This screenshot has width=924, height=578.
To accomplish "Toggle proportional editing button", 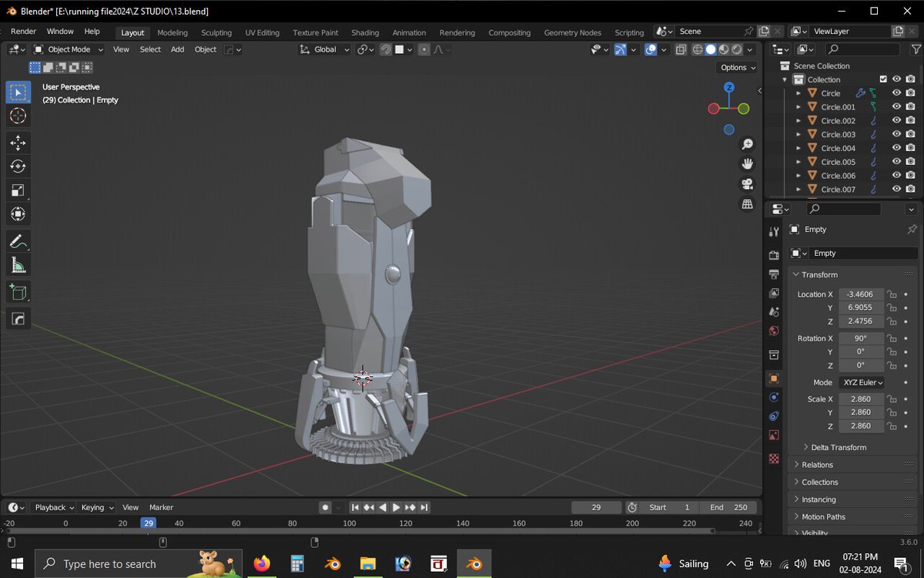I will point(423,49).
